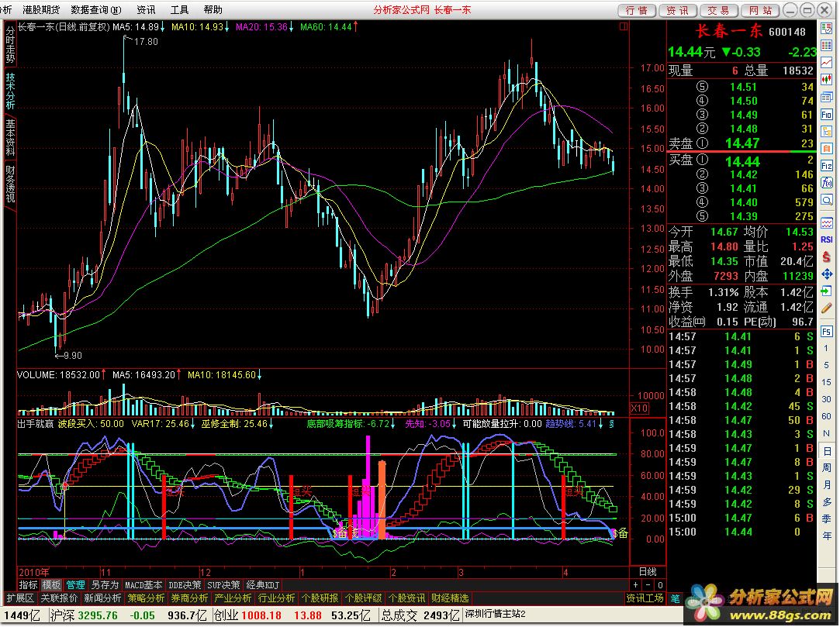Select the DDE决策 template
The image size is (840, 627).
185,584
